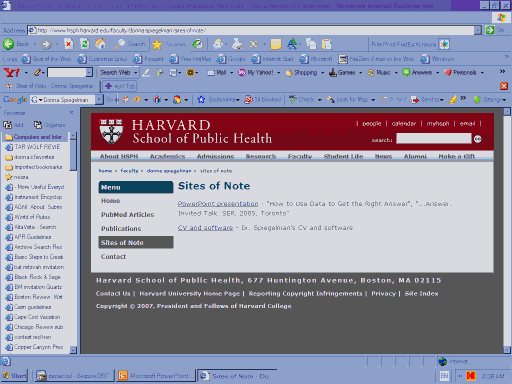This screenshot has width=512, height=384.
Task: Open My Yahoo! toolbar button
Action: click(x=256, y=72)
